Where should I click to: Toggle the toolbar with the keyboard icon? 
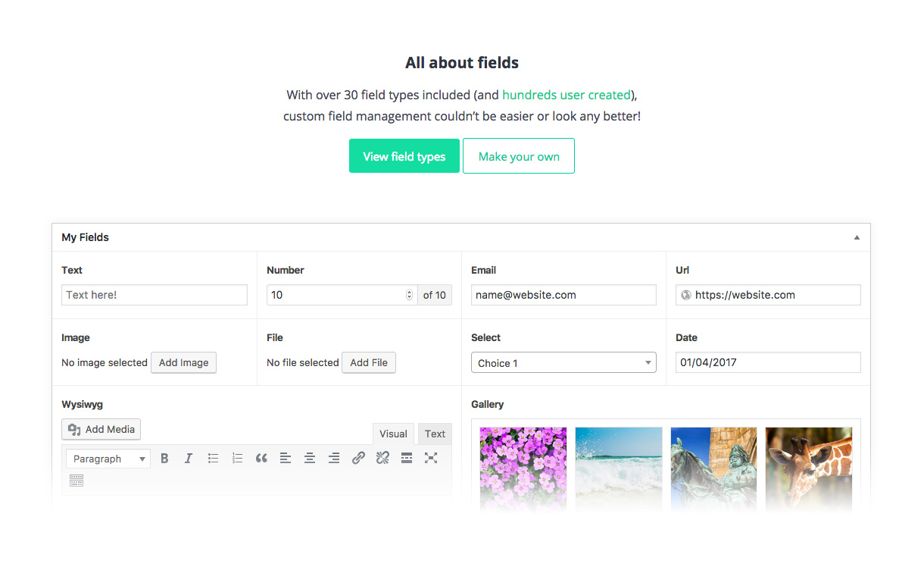(x=76, y=481)
